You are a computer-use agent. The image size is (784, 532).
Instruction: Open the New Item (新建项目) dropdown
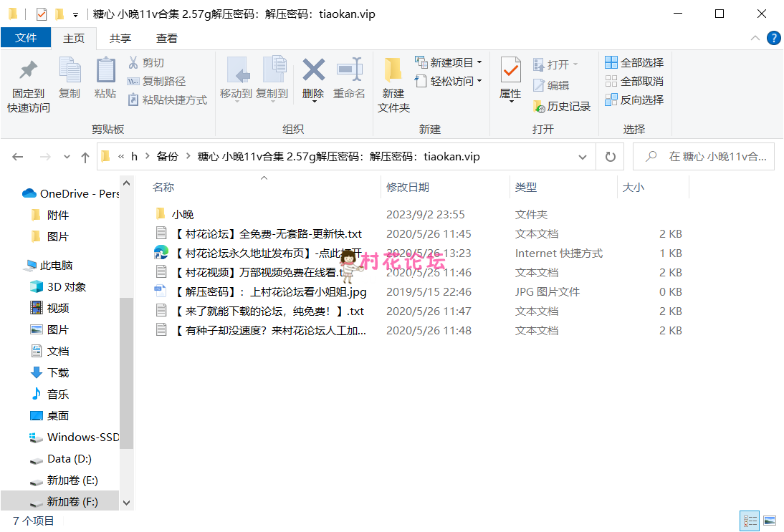click(448, 62)
